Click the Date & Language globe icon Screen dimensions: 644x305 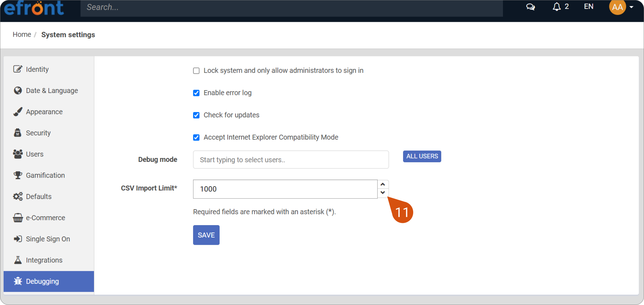[18, 90]
